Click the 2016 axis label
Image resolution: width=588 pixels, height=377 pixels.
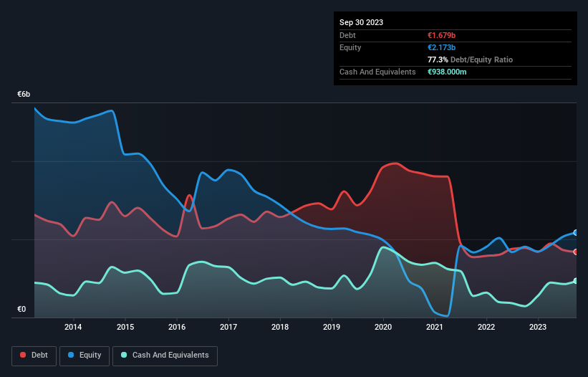click(177, 327)
